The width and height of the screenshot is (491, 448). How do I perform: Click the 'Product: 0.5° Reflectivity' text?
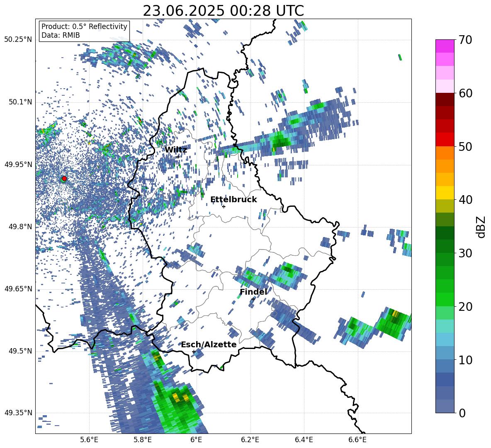tap(84, 26)
